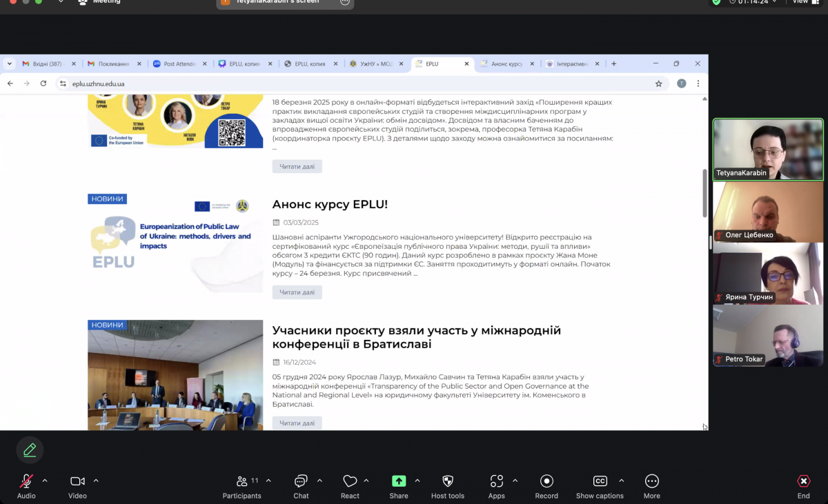Image resolution: width=828 pixels, height=504 pixels.
Task: Click Читати далі under Анонс курсу EPLU
Action: tap(297, 292)
